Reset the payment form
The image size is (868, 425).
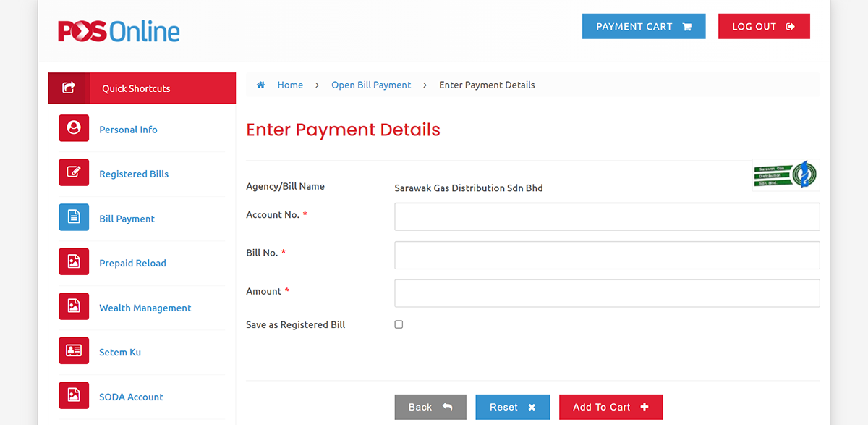512,407
